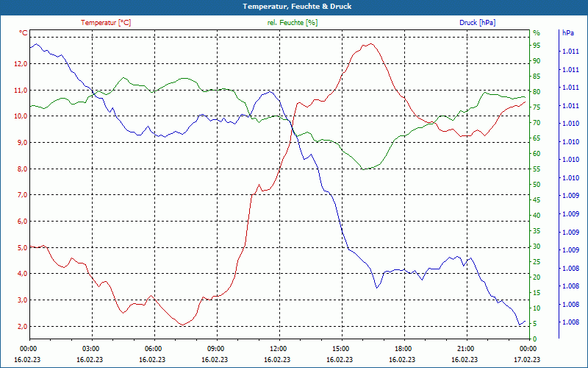Click the 3,0 temperature axis tick
The image size is (588, 368).
22,300
